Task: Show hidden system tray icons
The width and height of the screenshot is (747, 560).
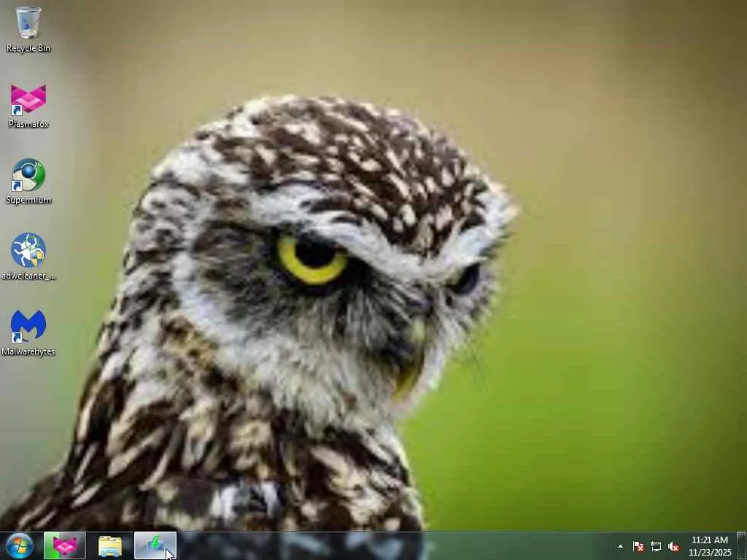Action: [x=620, y=546]
